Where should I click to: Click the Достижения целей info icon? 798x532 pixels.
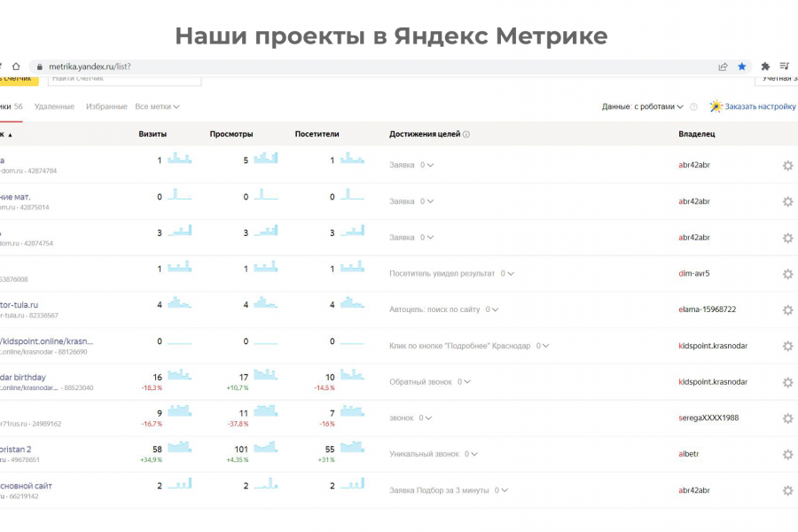click(466, 135)
